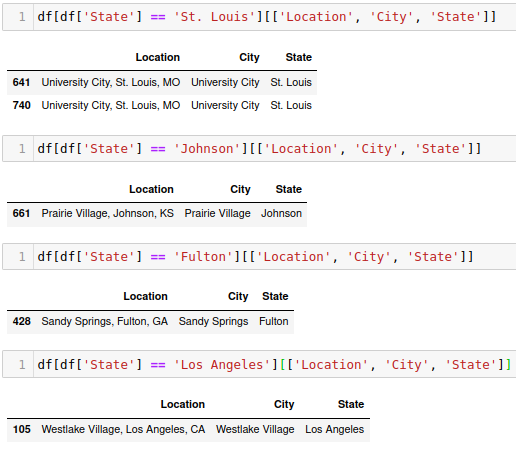Click the Location cell of row 641

click(x=111, y=82)
